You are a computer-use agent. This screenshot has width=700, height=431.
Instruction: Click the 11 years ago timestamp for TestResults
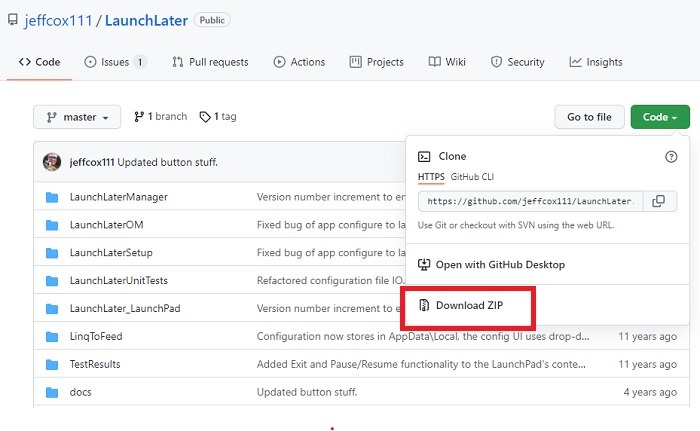coord(647,364)
